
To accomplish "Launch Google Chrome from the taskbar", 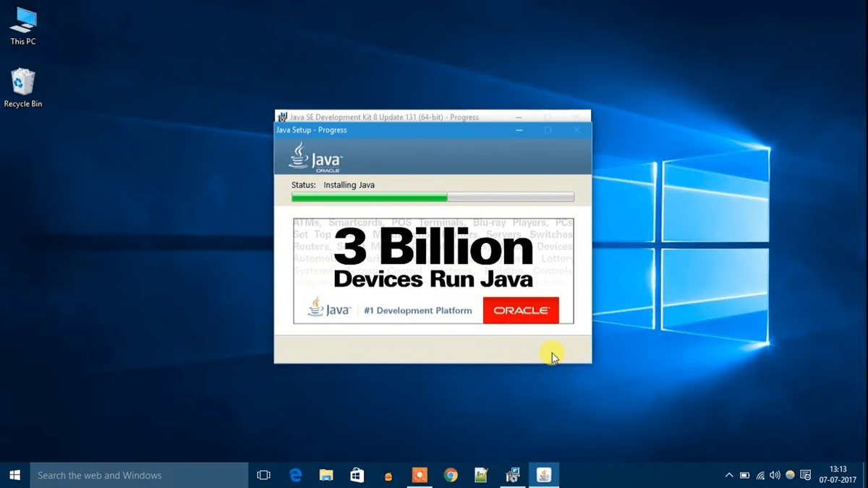I will (451, 475).
